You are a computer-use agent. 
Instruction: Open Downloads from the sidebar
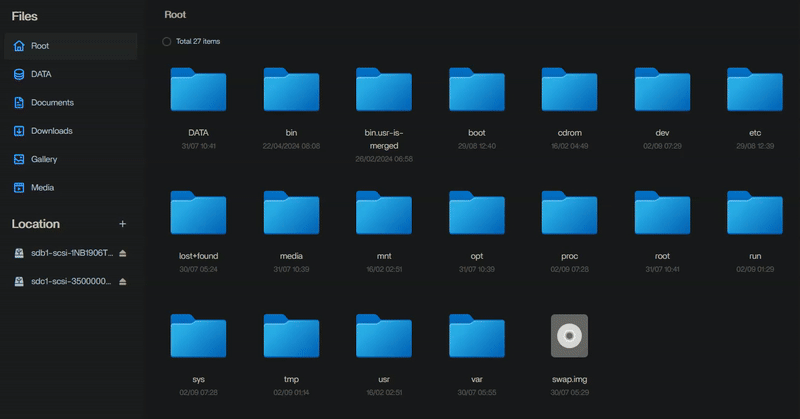(51, 131)
